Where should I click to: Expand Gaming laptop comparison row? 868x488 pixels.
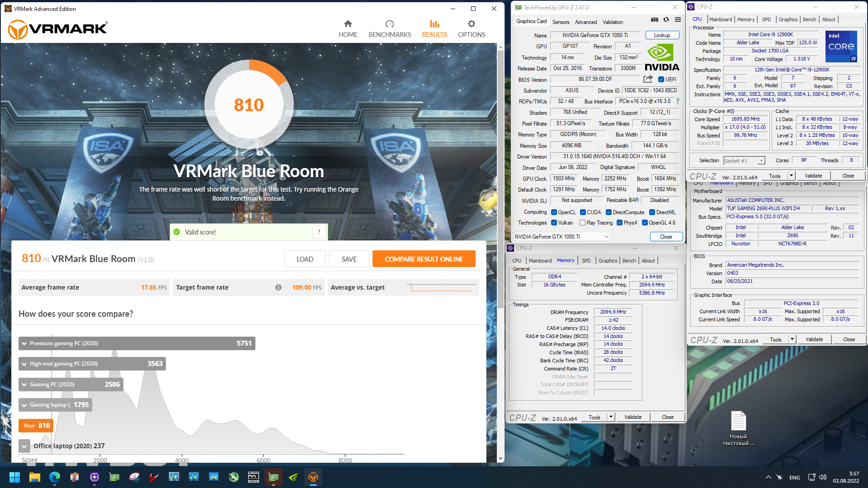(x=55, y=405)
